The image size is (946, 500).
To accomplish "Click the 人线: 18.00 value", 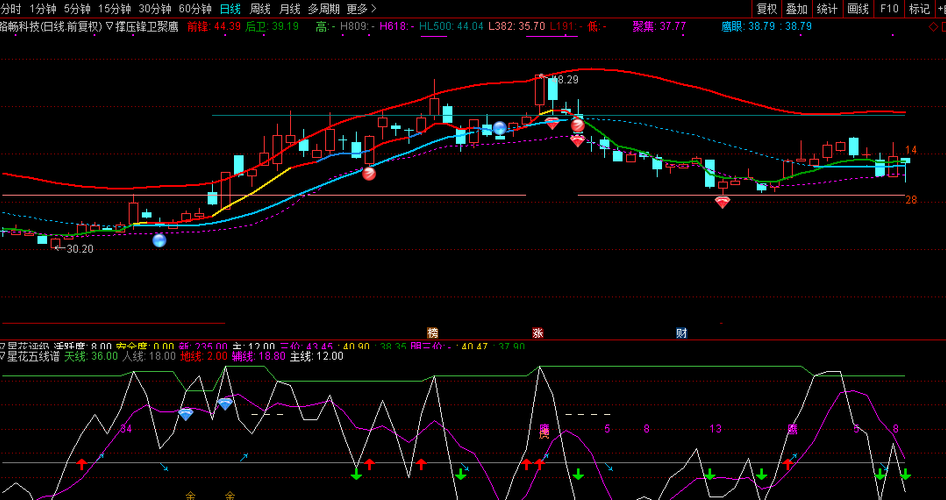I will [x=149, y=356].
